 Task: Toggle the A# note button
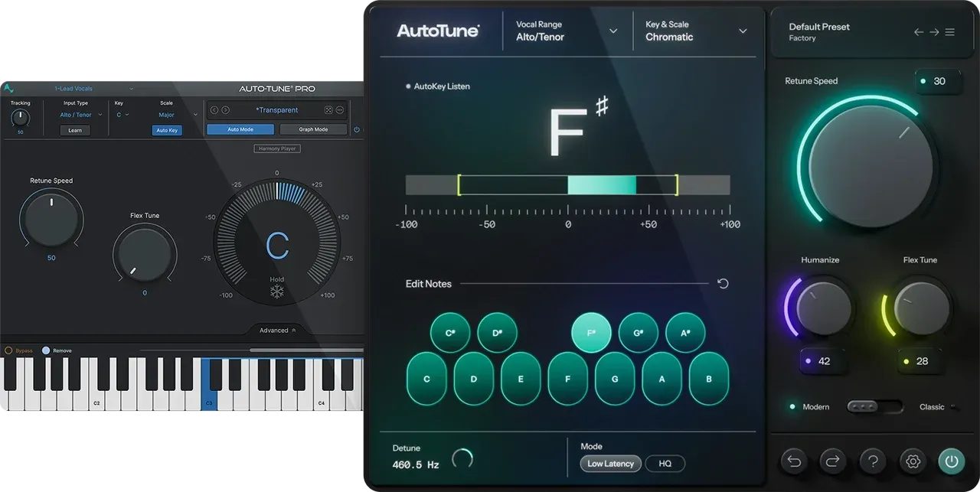pyautogui.click(x=685, y=333)
